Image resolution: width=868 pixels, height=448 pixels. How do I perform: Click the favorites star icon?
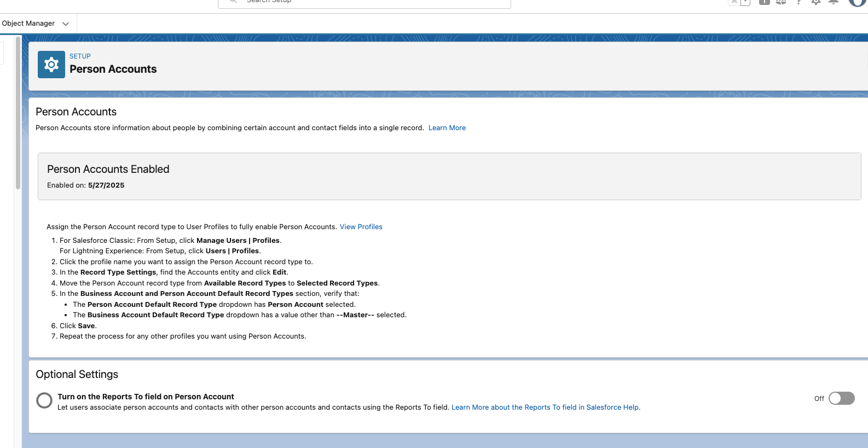[734, 2]
